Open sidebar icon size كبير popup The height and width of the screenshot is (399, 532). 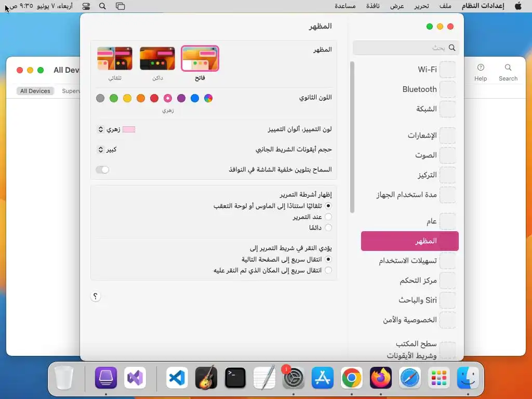click(107, 149)
